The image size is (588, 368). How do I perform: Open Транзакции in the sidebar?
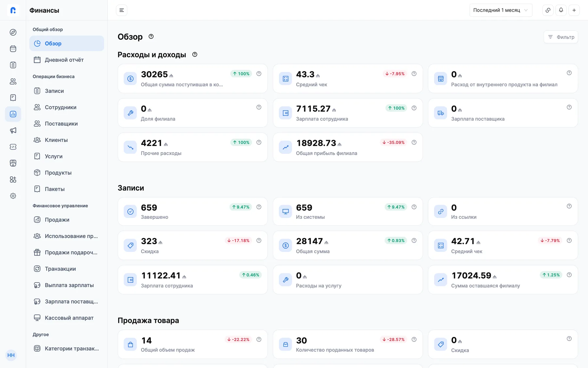pyautogui.click(x=67, y=269)
